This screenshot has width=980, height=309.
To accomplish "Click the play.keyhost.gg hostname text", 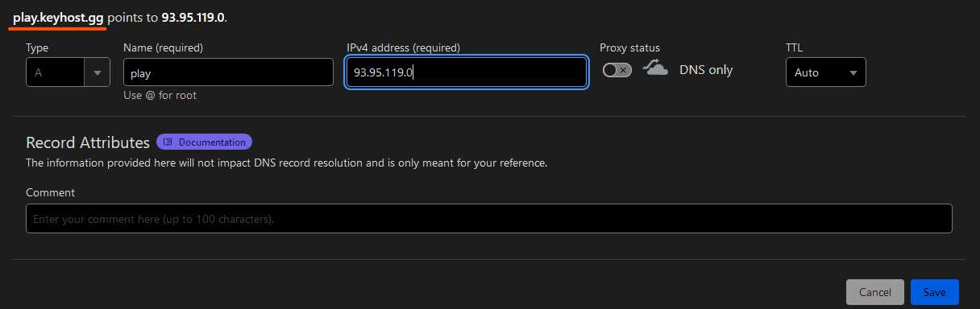I will click(x=58, y=17).
